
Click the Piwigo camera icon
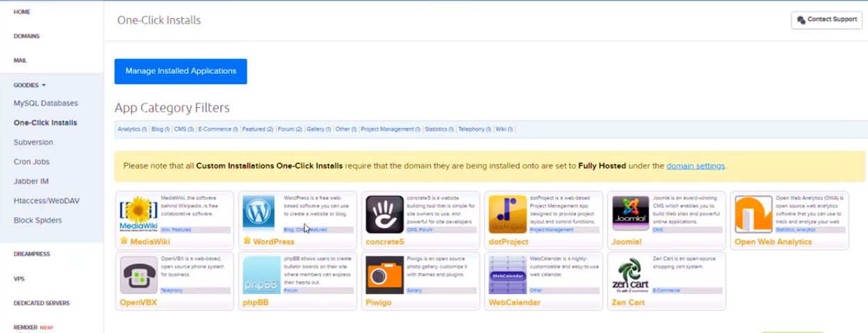384,275
